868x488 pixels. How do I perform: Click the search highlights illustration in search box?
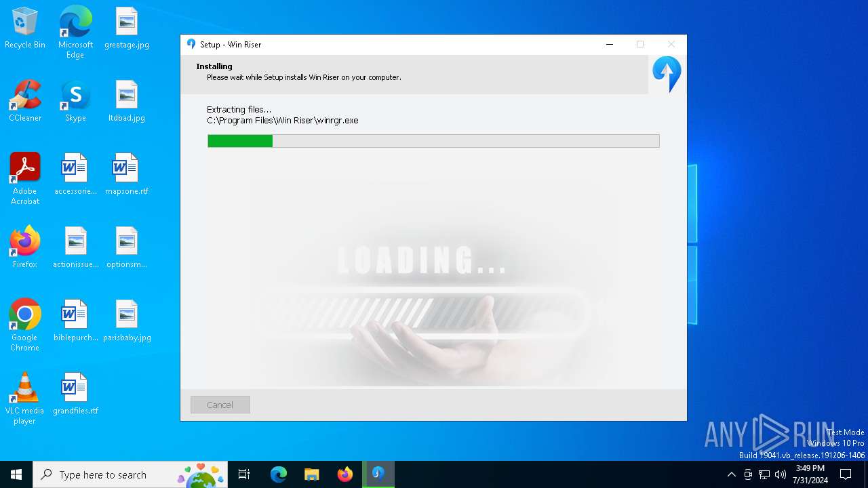tap(201, 475)
